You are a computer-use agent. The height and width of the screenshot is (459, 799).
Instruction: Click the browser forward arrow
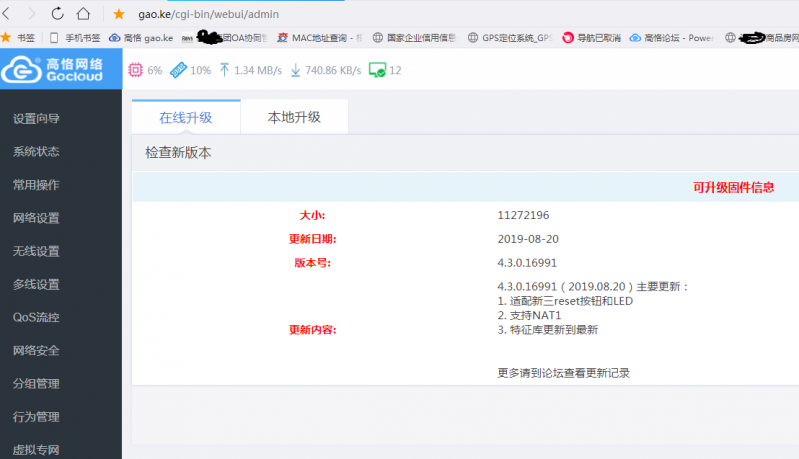point(32,14)
